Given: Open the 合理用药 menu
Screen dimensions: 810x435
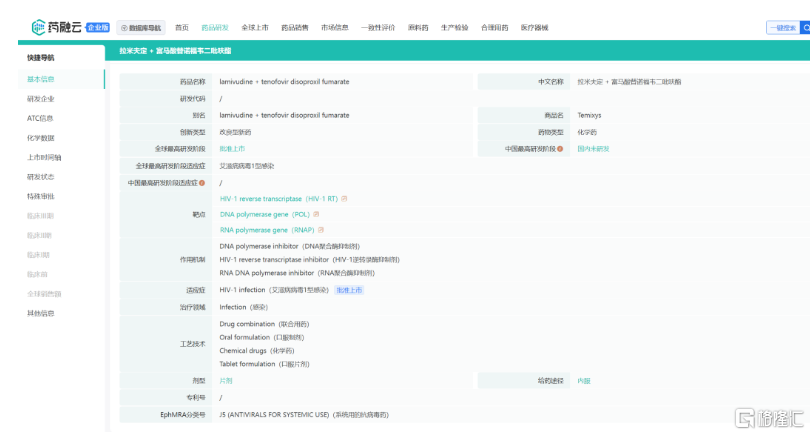Looking at the screenshot, I should [x=494, y=28].
